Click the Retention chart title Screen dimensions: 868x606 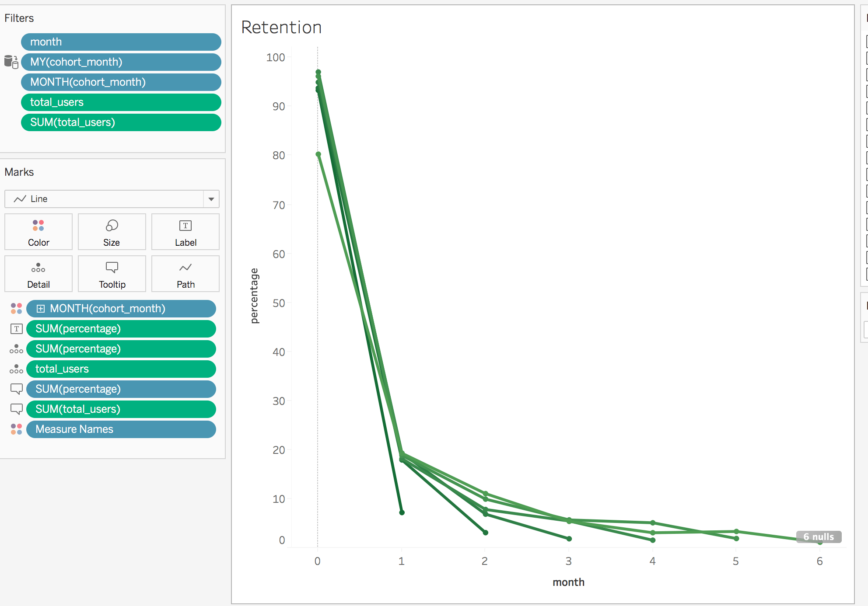[281, 27]
